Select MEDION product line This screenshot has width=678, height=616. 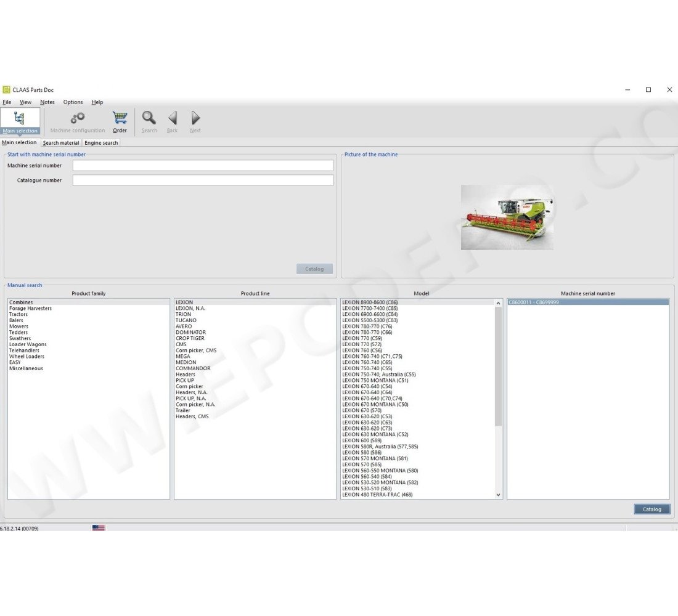[255, 363]
